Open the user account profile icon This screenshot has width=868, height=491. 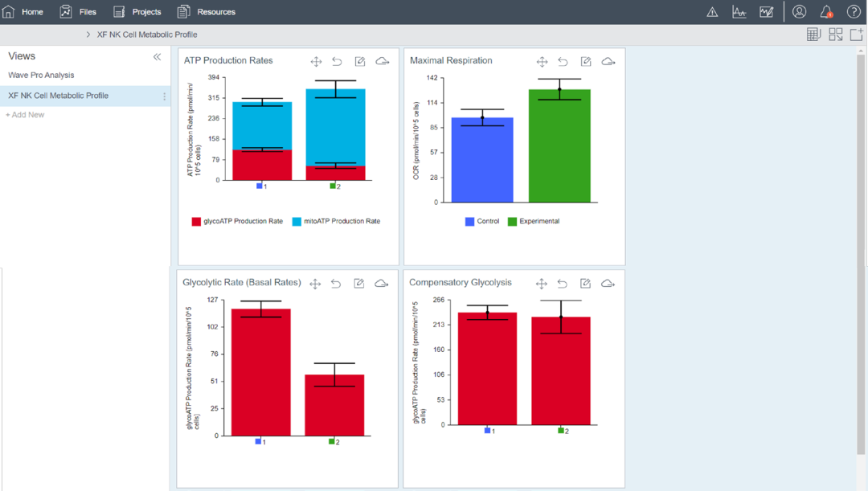[x=799, y=12]
